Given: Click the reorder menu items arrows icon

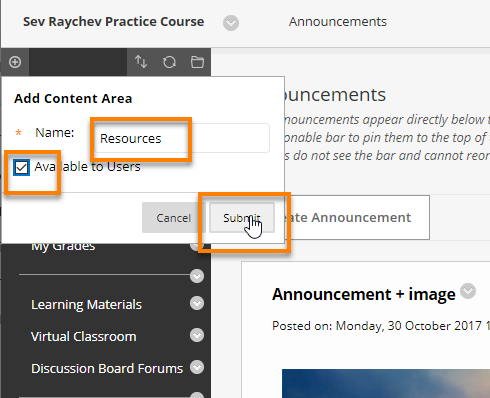Looking at the screenshot, I should click(141, 62).
